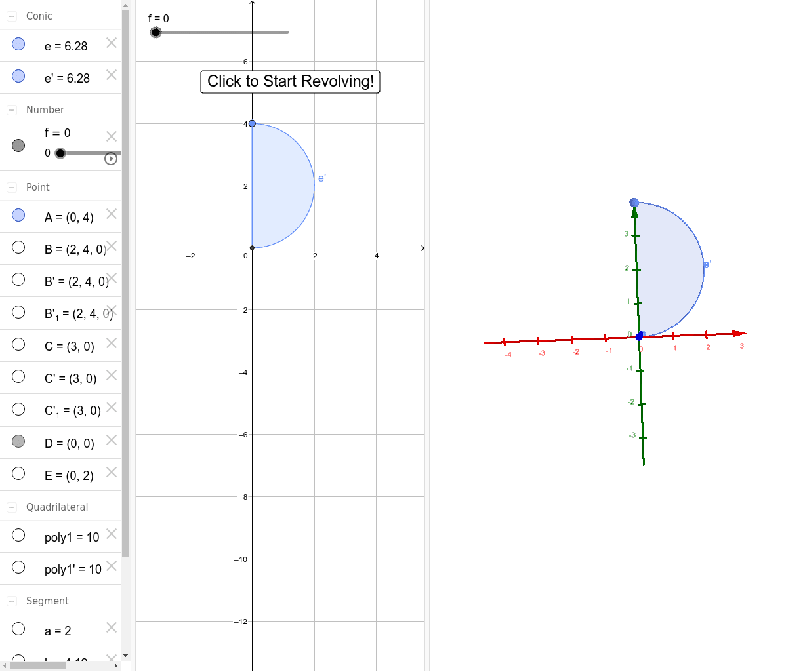Delete quadrilateral poly1 with its X icon

111,532
